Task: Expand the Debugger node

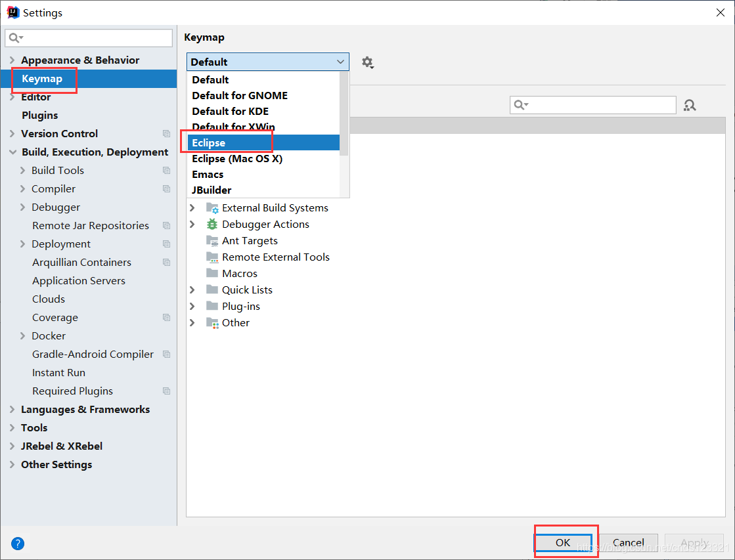Action: [22, 207]
